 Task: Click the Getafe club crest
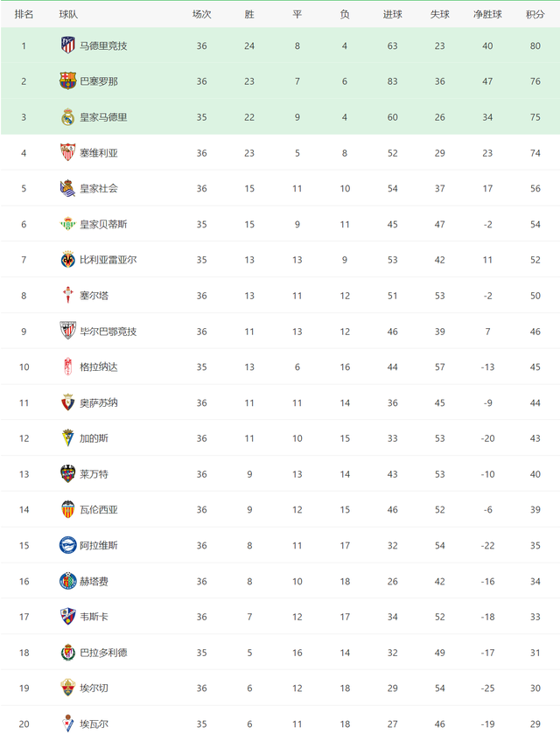[x=68, y=581]
